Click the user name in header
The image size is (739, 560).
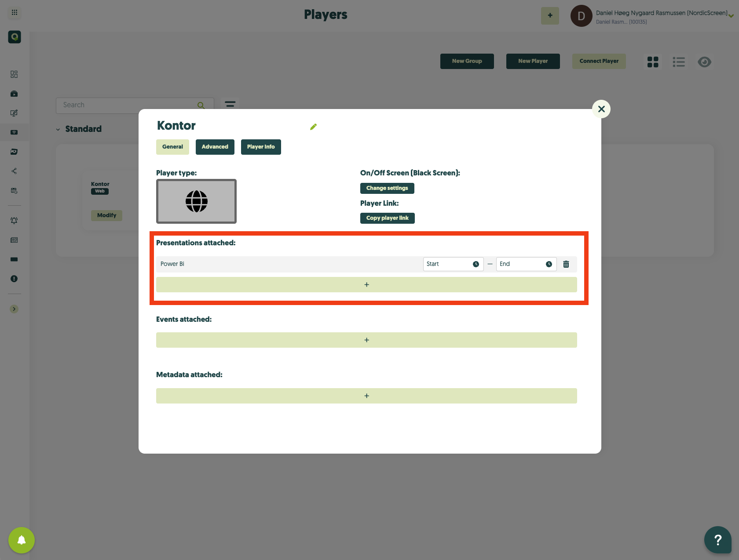[x=662, y=13]
